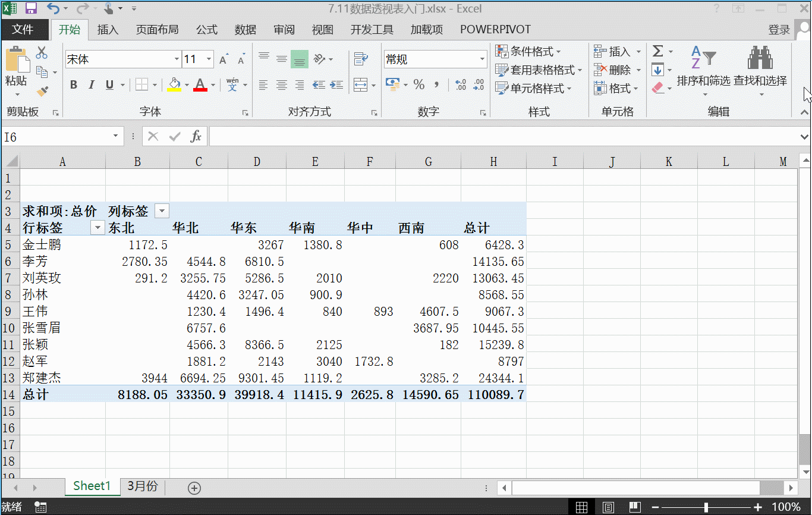The height and width of the screenshot is (515, 812).
Task: Add a new worksheet with the plus button
Action: [194, 487]
